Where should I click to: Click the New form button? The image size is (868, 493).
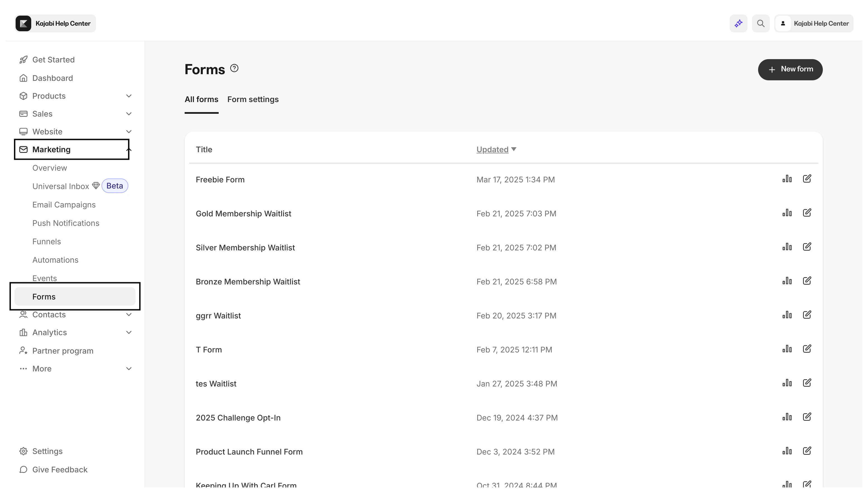click(790, 69)
